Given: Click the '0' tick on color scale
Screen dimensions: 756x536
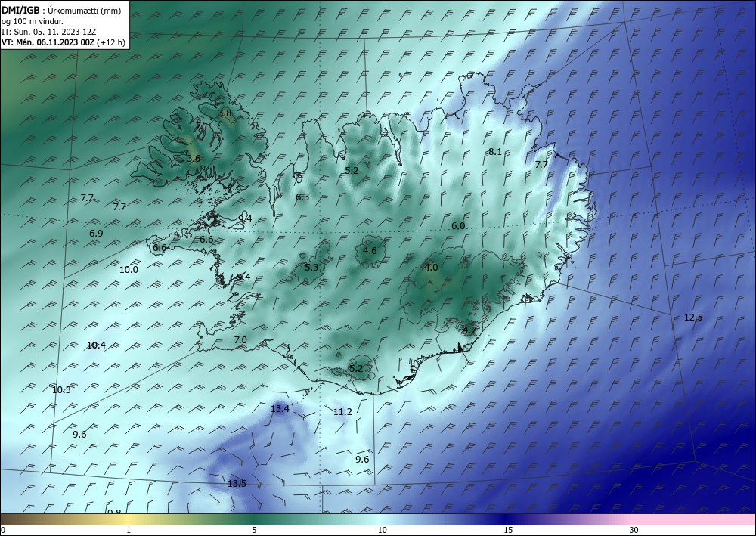Looking at the screenshot, I should tap(3, 531).
